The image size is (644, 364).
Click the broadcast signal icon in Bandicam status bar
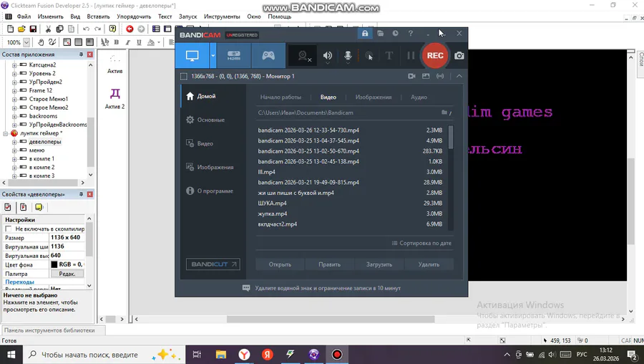click(440, 76)
